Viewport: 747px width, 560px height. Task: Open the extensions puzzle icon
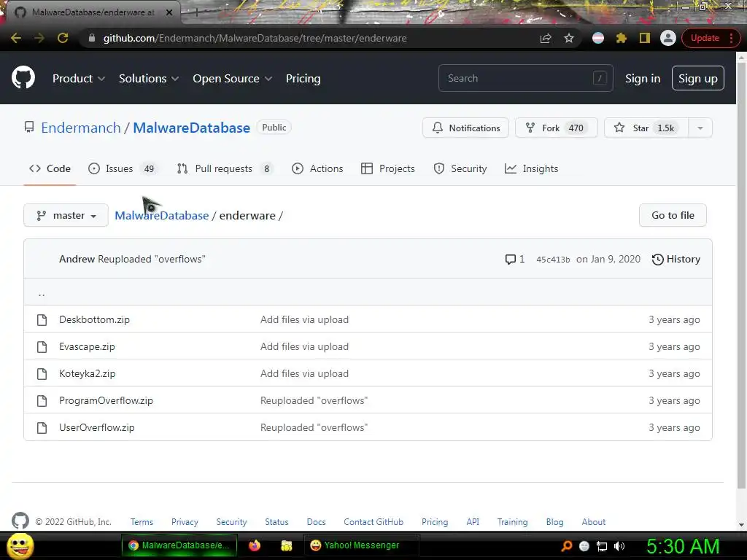point(622,38)
